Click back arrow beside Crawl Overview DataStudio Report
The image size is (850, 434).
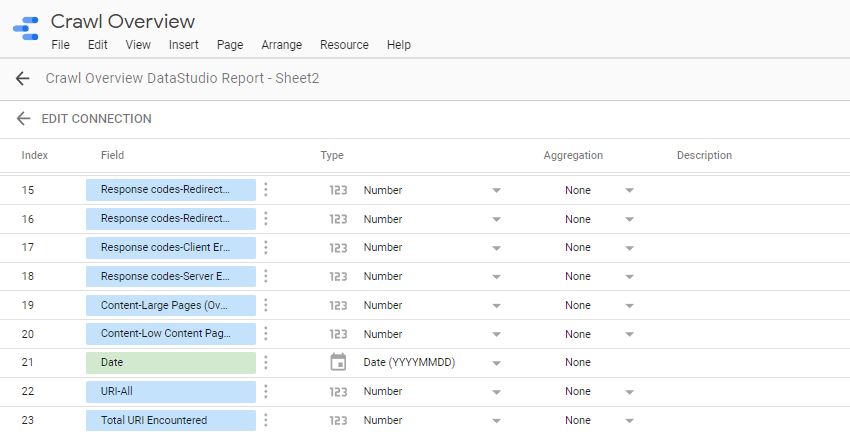click(23, 78)
